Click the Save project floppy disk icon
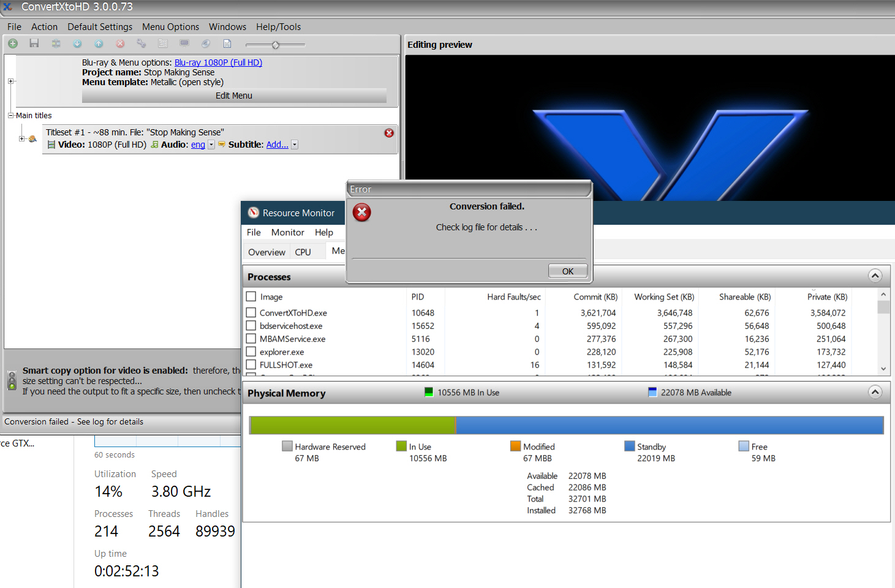 34,43
